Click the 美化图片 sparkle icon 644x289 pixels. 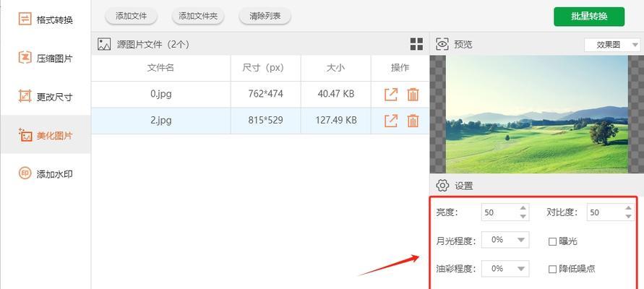(25, 134)
